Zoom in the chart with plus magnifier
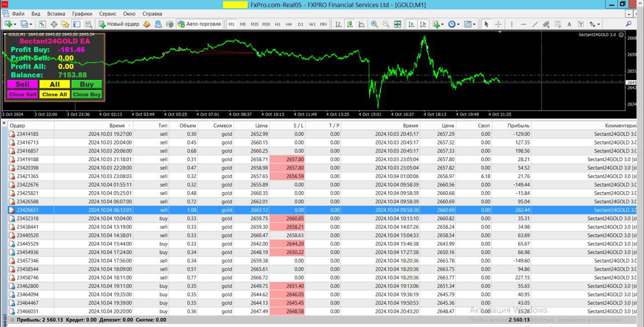644x327 pixels. tap(374, 24)
